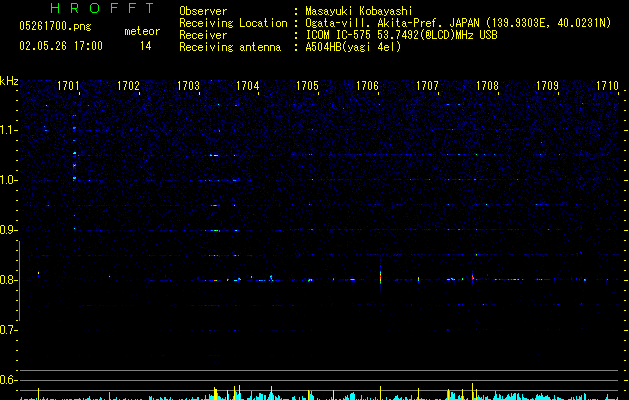Click the gray frequency range bar beside the axis
This screenshot has height=400, width=629.
coord(19,281)
